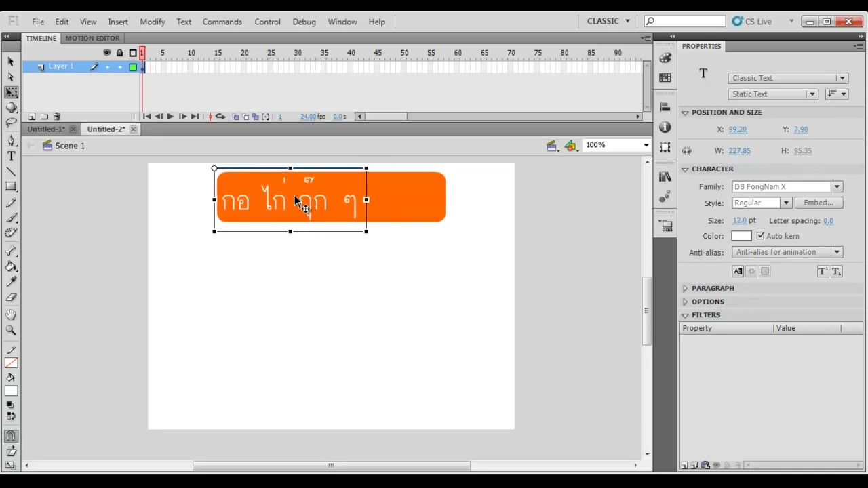Select the Free Transform tool

click(11, 92)
